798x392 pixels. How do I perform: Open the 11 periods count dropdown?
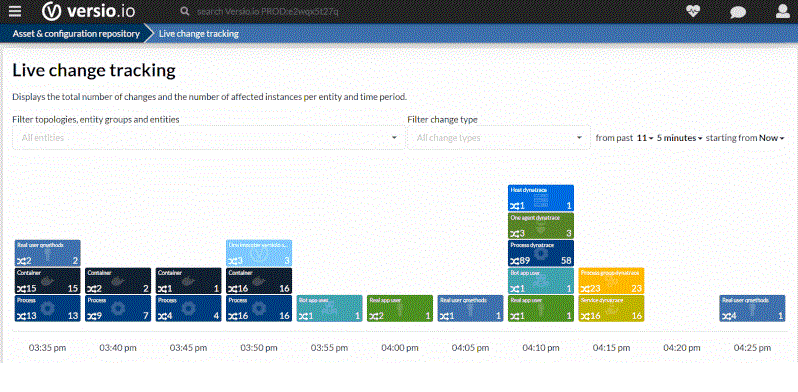point(645,138)
